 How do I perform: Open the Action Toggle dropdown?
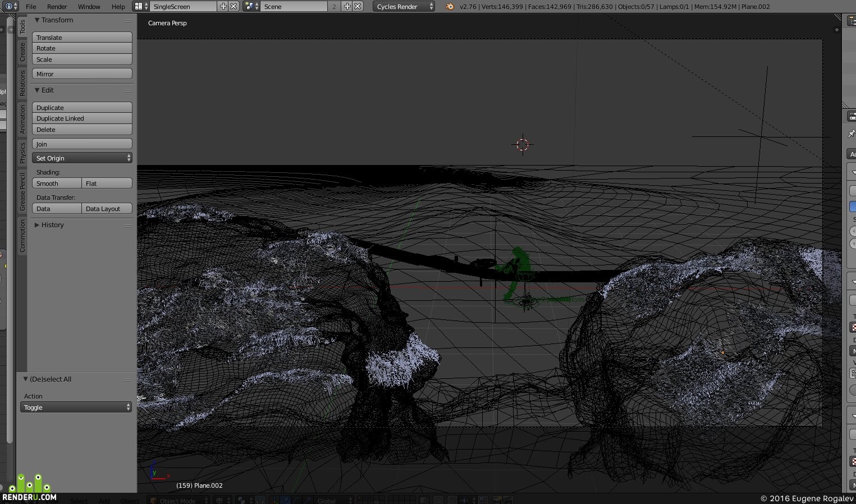click(x=76, y=407)
